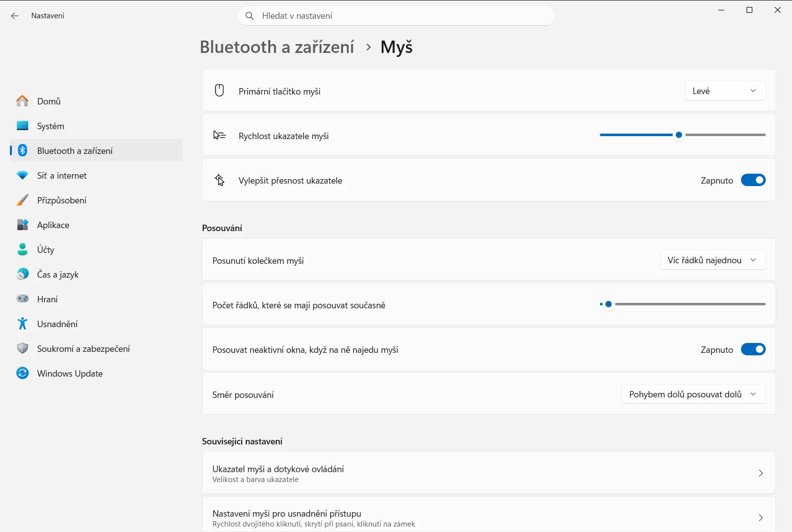Viewport: 792px width, 532px height.
Task: Open Windows Update page
Action: (96, 373)
